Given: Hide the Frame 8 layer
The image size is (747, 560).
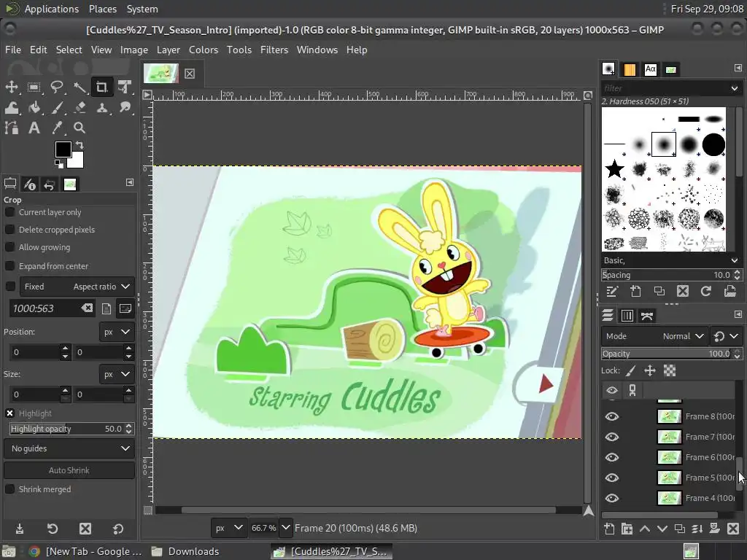Looking at the screenshot, I should pos(612,416).
